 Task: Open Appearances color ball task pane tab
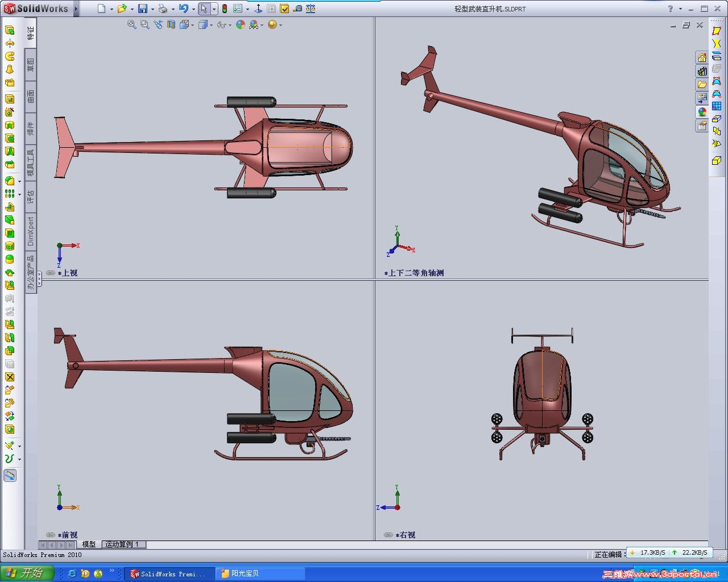[702, 112]
